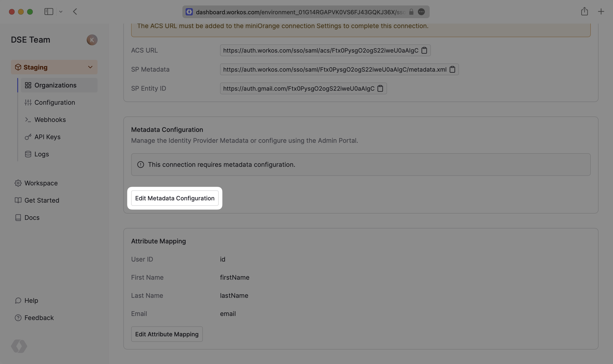Image resolution: width=613 pixels, height=364 pixels.
Task: Open page options ellipsis in address bar
Action: [421, 12]
